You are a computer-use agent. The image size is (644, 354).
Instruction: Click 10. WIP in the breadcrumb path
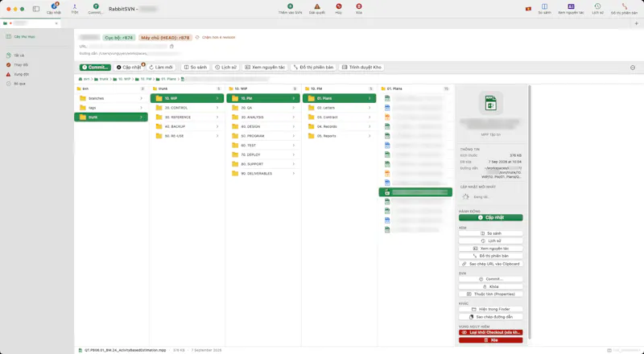[x=122, y=79]
